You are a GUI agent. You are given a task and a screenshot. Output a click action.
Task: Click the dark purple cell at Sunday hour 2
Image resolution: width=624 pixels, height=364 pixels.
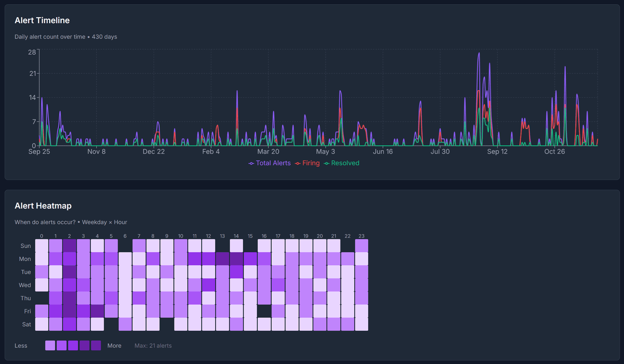click(x=69, y=245)
